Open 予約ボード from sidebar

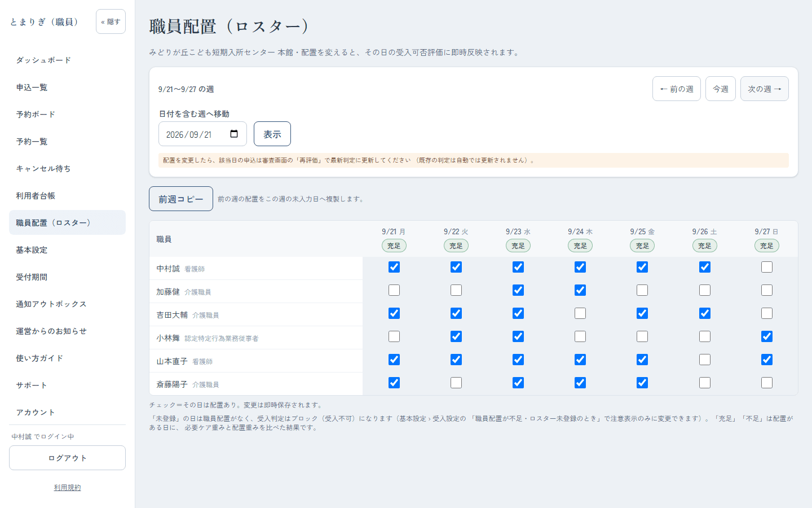67,114
